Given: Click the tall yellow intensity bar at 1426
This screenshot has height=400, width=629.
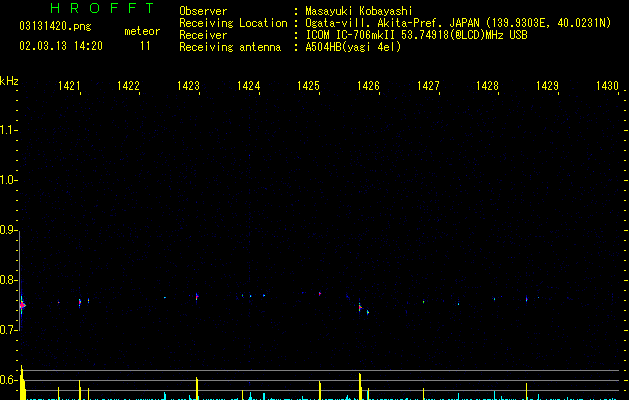Looking at the screenshot, I should tap(360, 386).
